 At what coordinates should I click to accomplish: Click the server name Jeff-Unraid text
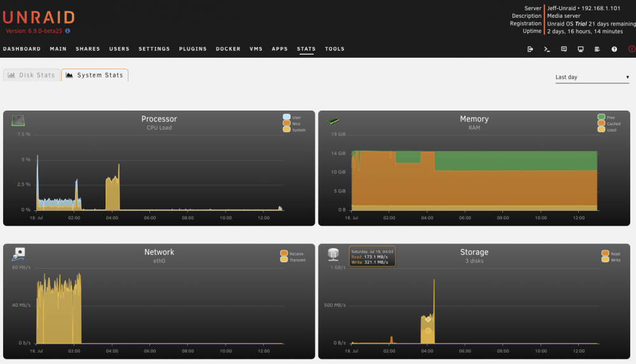click(562, 8)
